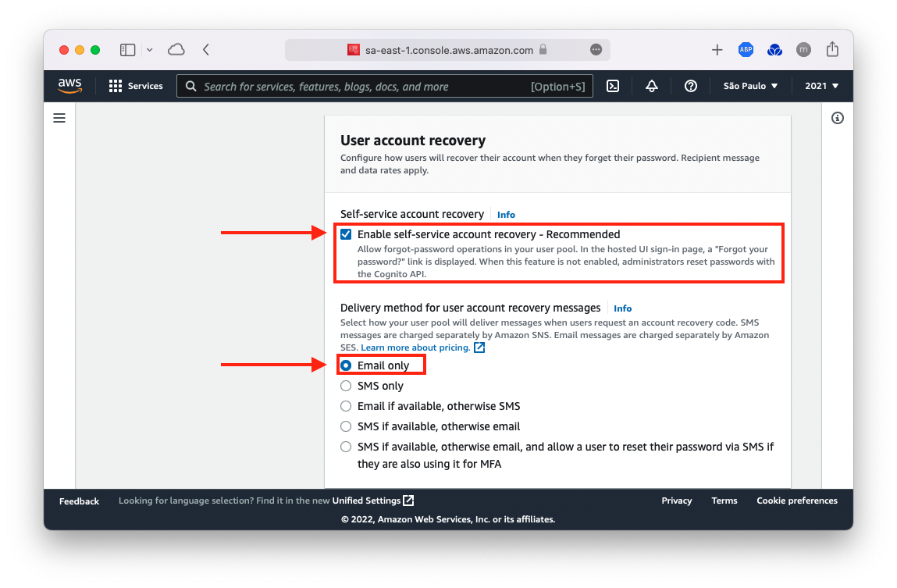The image size is (897, 588).
Task: Add a new tab with plus icon
Action: coord(717,50)
